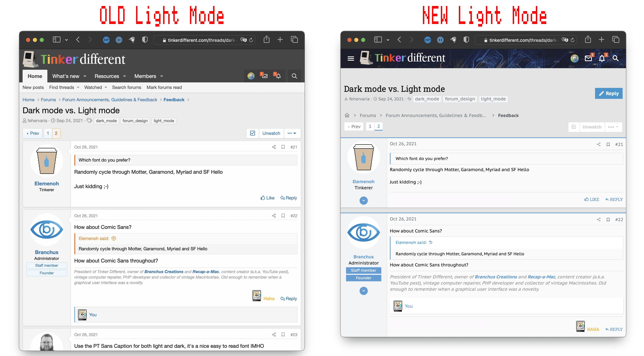Like post #21 in old light mode

(267, 198)
